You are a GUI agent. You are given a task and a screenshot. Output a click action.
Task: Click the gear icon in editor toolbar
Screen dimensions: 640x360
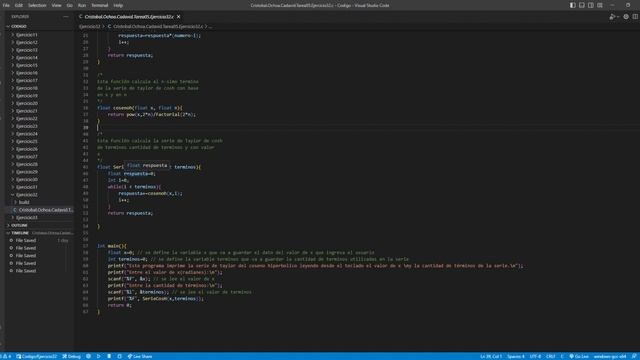626,17
